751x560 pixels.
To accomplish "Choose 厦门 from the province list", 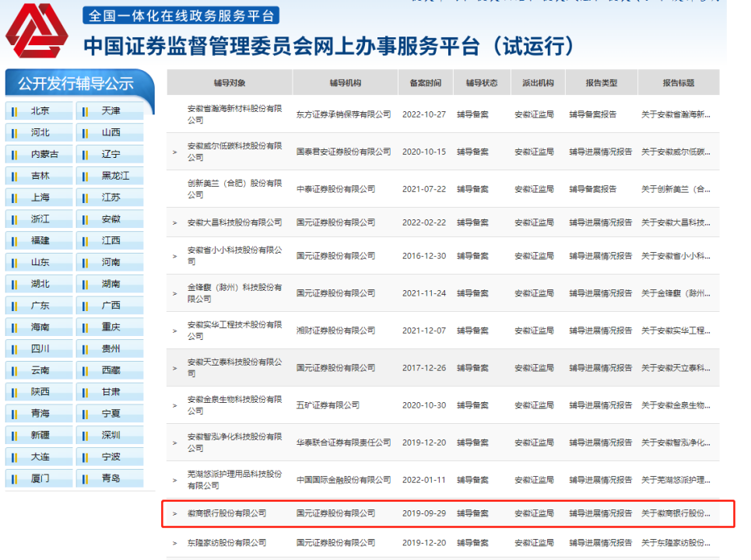I will 39,478.
